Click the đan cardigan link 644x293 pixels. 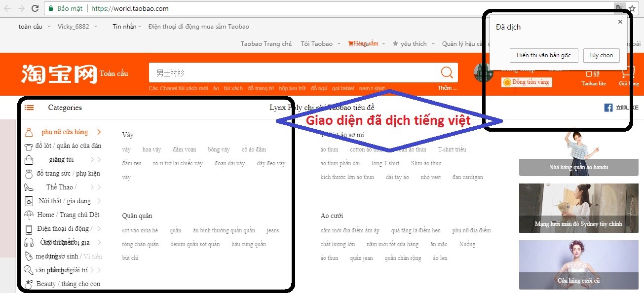[x=468, y=177]
